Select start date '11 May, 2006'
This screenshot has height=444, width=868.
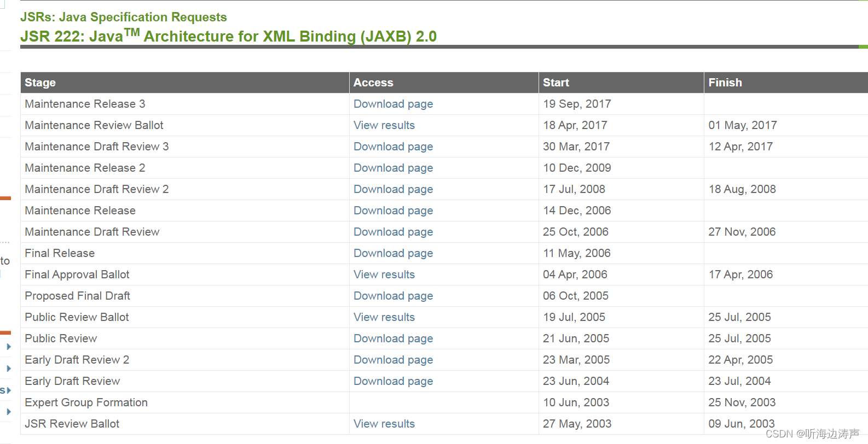[x=577, y=253]
